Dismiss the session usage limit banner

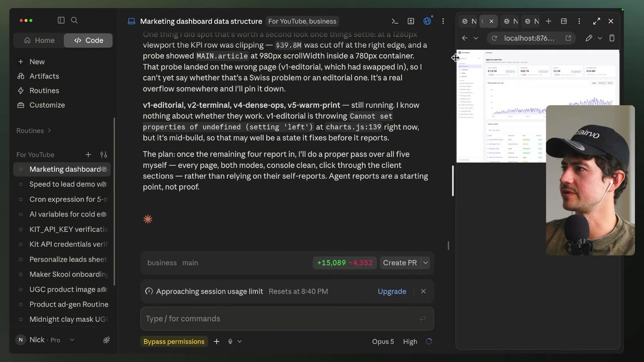click(x=423, y=292)
